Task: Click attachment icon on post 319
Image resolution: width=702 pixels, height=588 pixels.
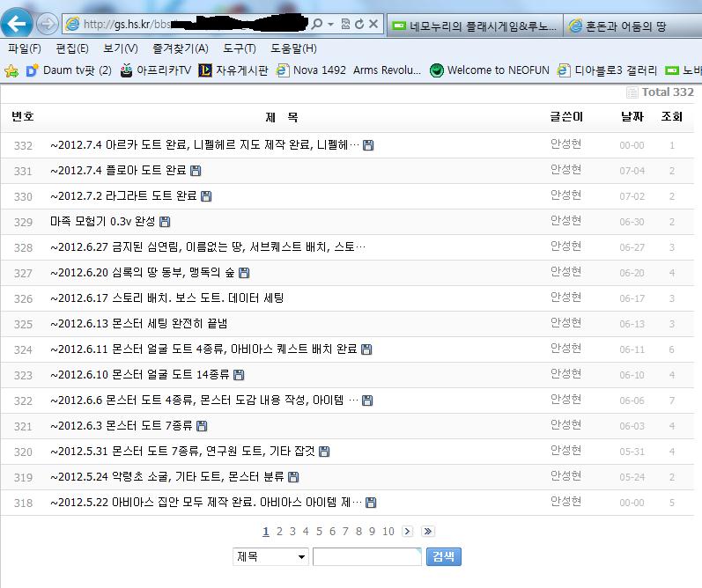Action: (293, 477)
